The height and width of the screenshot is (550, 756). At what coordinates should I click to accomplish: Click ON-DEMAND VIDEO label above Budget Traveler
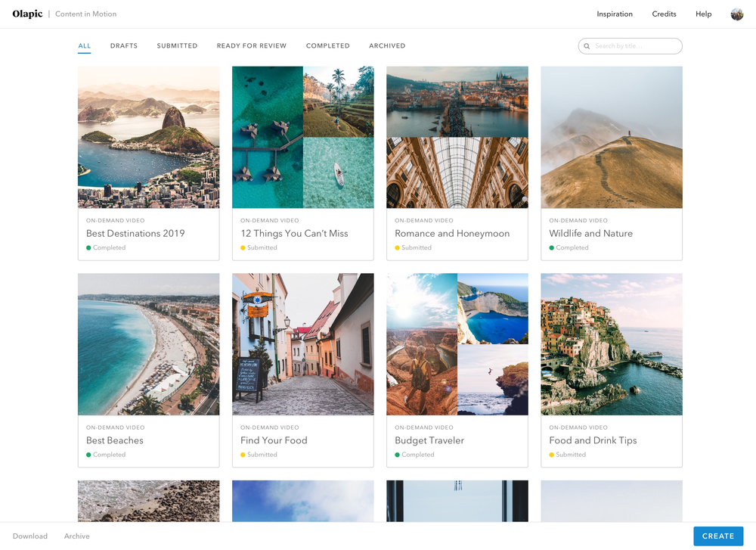pyautogui.click(x=424, y=427)
